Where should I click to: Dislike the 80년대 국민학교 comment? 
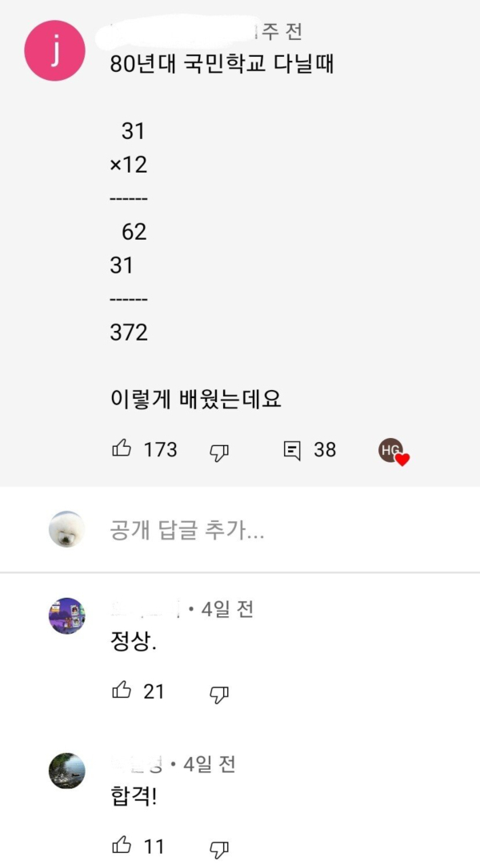click(218, 452)
